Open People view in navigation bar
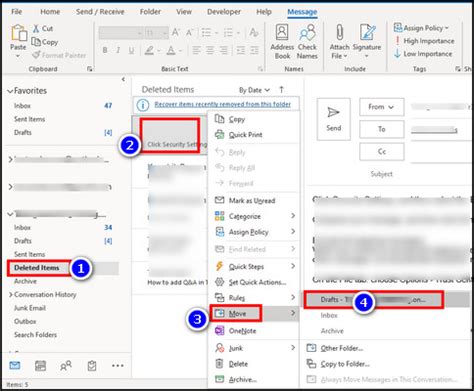 coord(66,366)
